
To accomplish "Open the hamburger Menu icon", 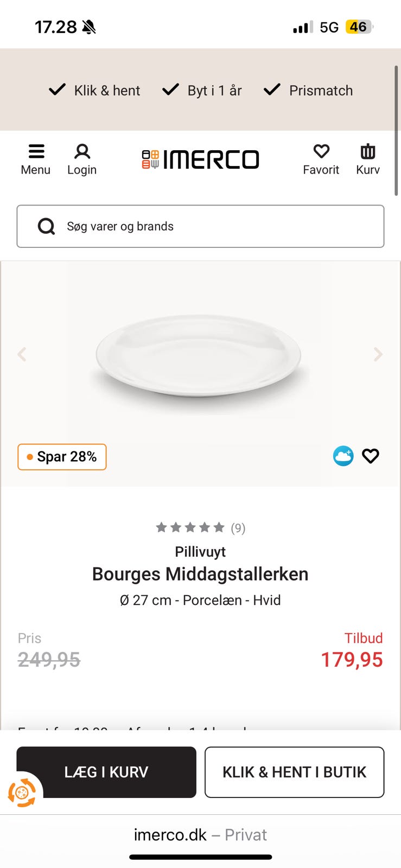I will coord(36,152).
